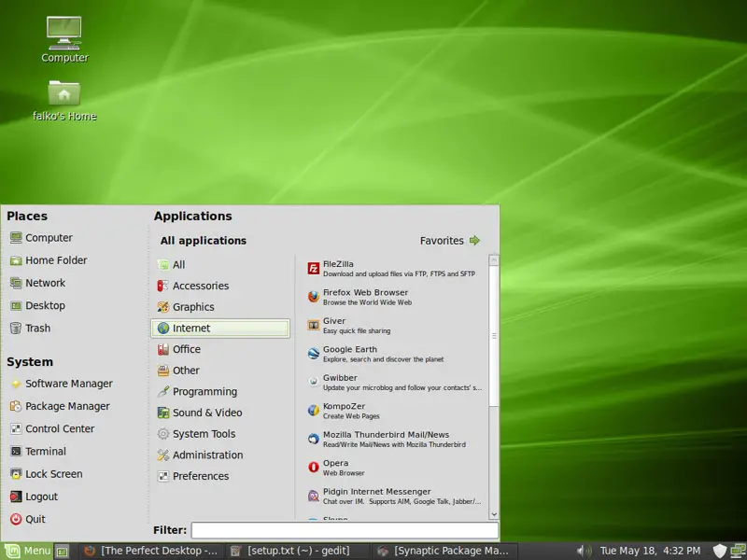Launch Software Manager
This screenshot has width=747, height=560.
coord(62,384)
